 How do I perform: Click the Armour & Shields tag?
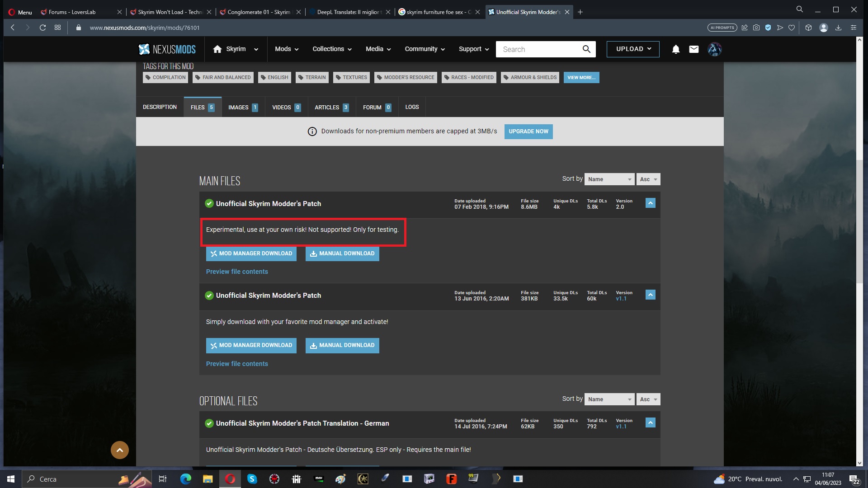[530, 77]
